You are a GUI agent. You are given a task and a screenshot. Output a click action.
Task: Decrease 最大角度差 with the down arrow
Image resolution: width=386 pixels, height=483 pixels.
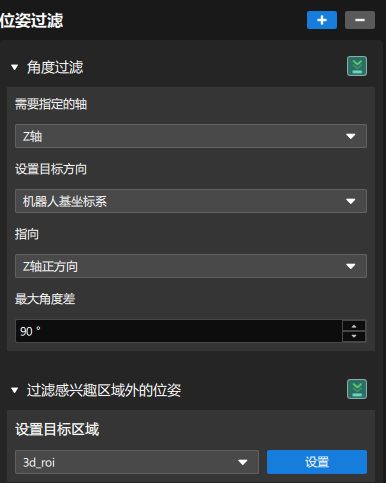[x=354, y=336]
